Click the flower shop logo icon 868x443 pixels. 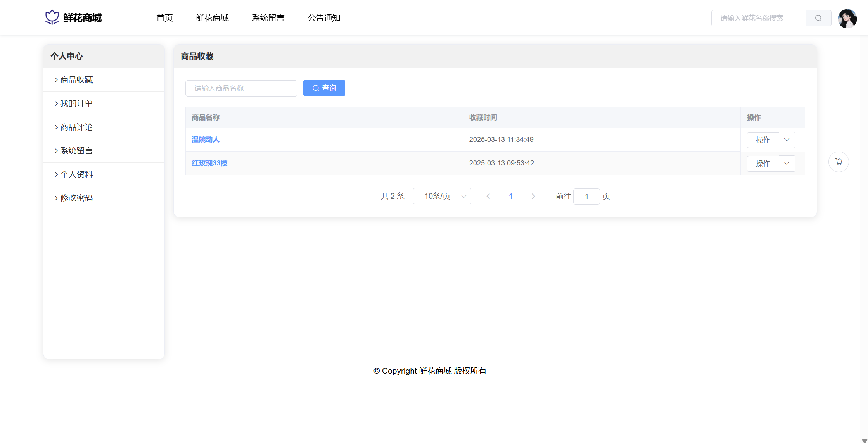coord(52,17)
